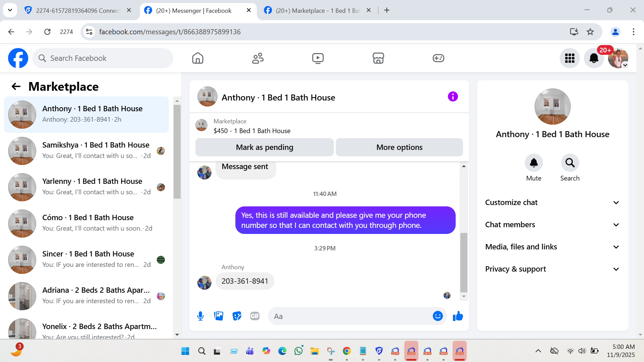Click back arrow next to Marketplace heading
Screen dimensions: 644x362
point(16,87)
